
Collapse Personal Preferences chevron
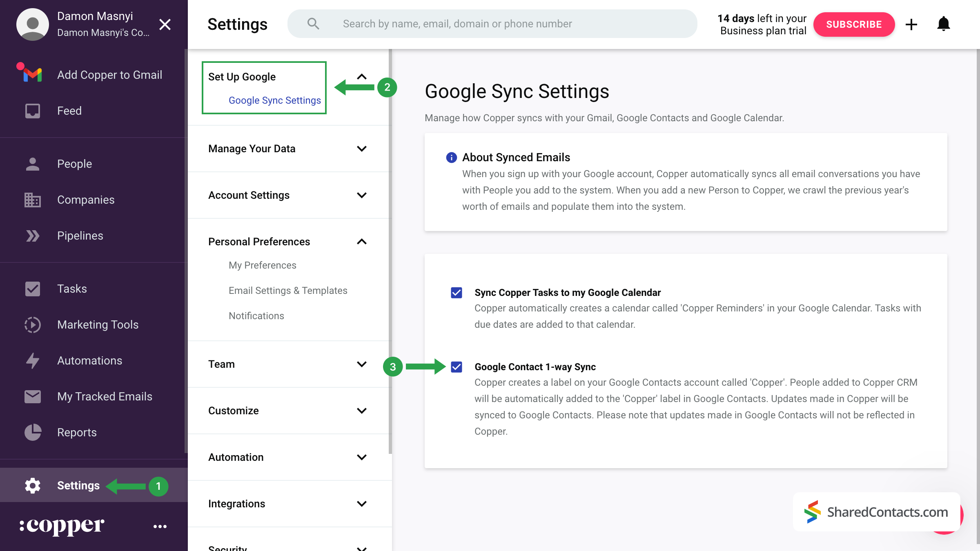tap(362, 242)
